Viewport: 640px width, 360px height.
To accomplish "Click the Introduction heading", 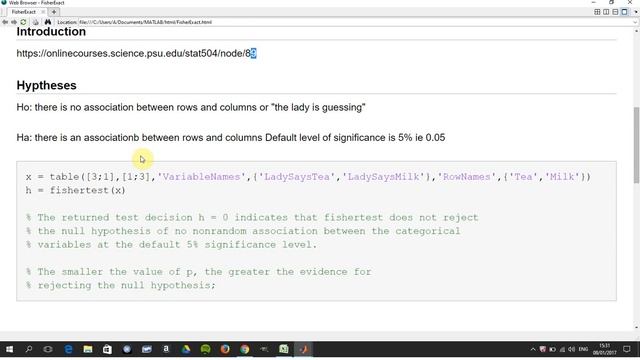I will click(51, 32).
